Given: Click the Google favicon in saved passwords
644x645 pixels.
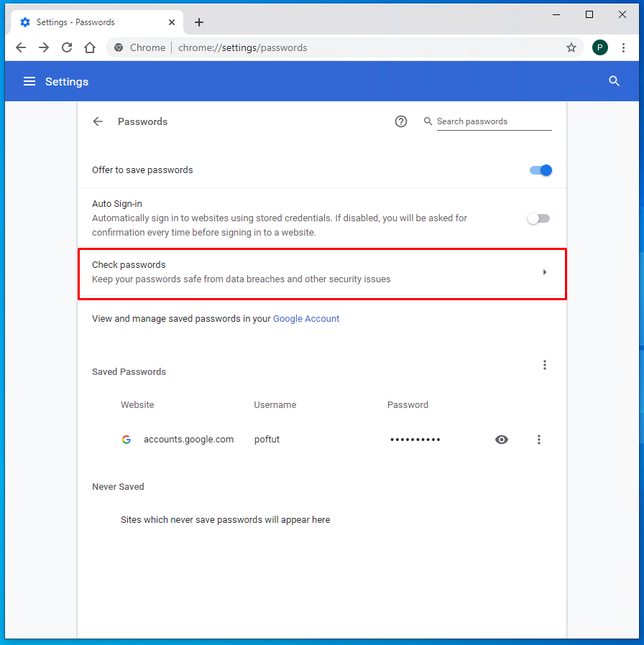Looking at the screenshot, I should coord(126,440).
